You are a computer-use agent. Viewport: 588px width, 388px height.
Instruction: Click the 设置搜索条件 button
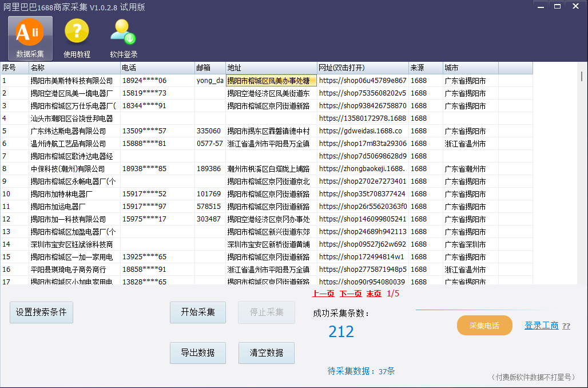[x=41, y=312]
